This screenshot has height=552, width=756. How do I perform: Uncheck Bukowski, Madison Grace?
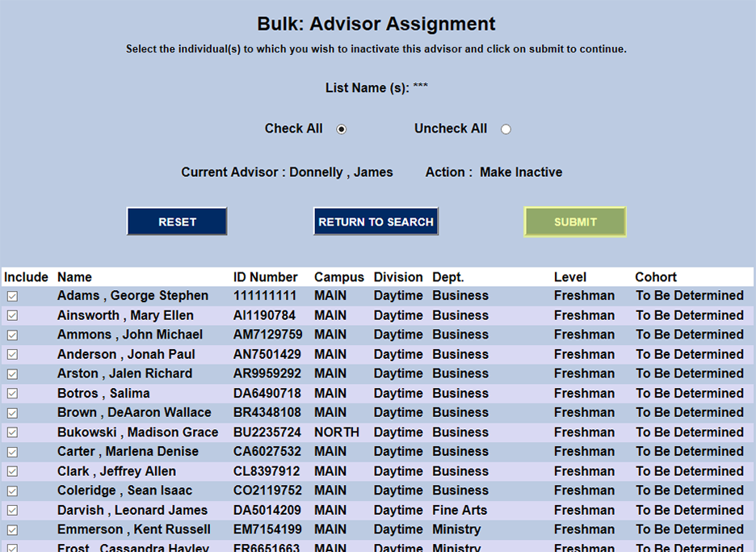tap(11, 432)
